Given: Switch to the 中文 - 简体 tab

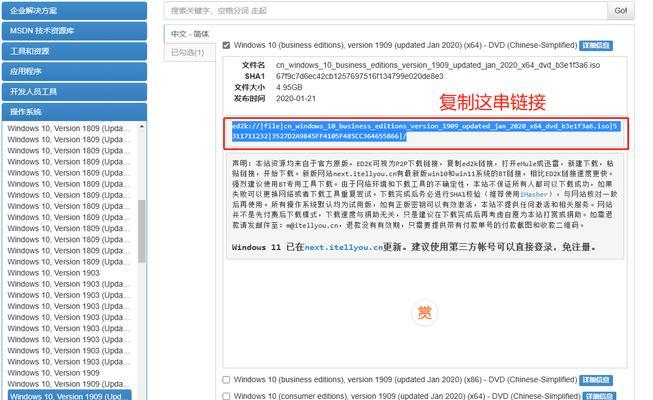Looking at the screenshot, I should point(190,34).
